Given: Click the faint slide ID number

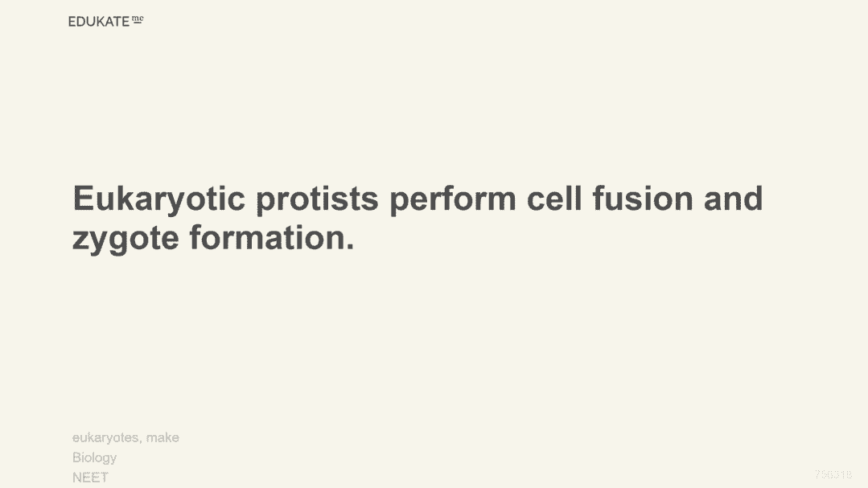Looking at the screenshot, I should click(833, 474).
